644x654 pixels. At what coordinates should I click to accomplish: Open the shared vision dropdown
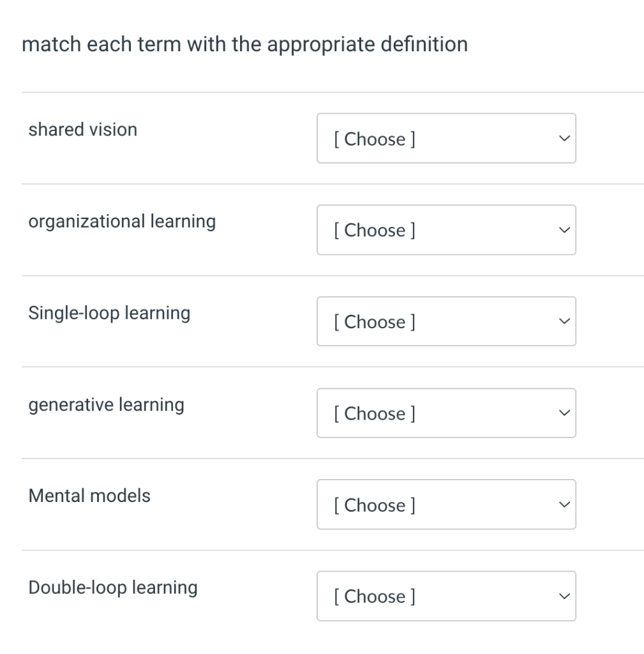[446, 139]
